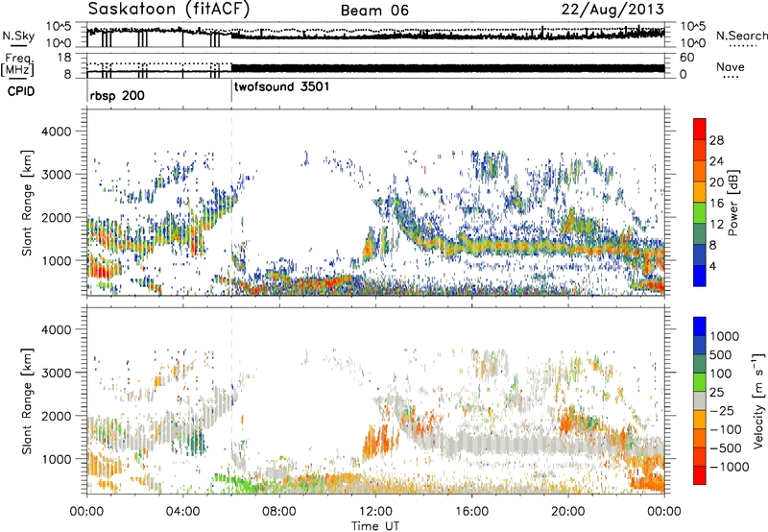The height and width of the screenshot is (532, 768).
Task: Click the "N.Sky" legend label
Action: (18, 36)
